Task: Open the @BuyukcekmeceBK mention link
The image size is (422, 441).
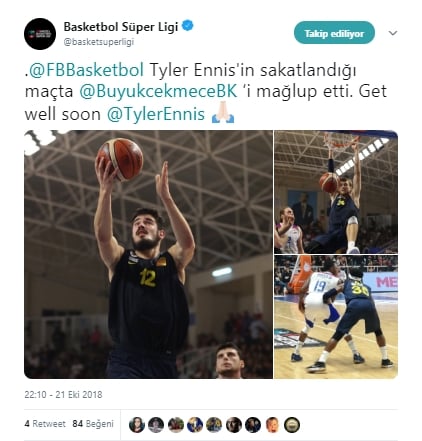Action: point(158,91)
